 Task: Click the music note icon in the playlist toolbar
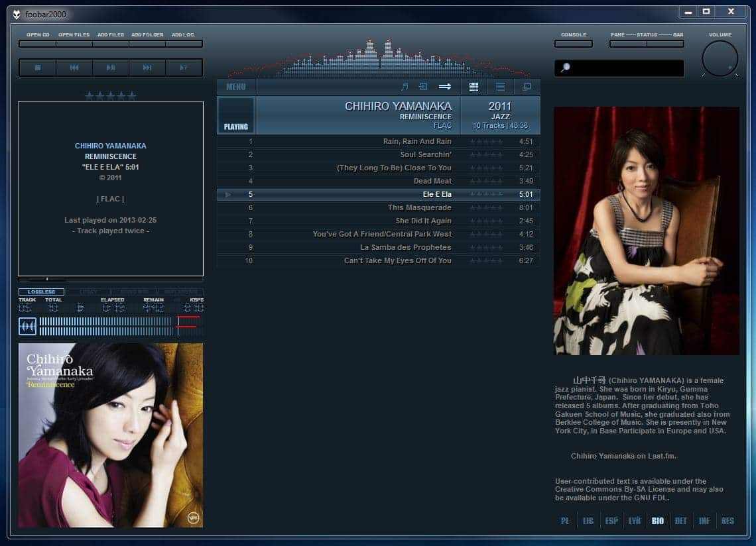[405, 87]
